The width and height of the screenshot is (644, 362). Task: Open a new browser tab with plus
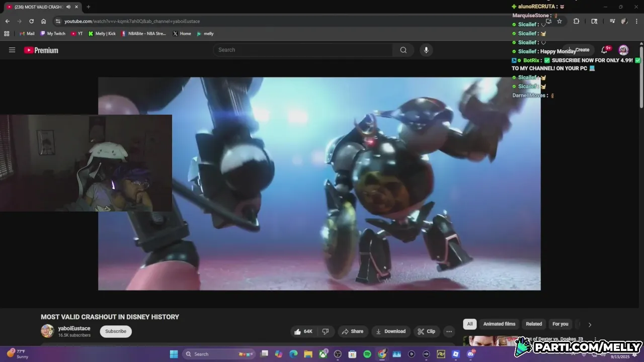(x=88, y=7)
